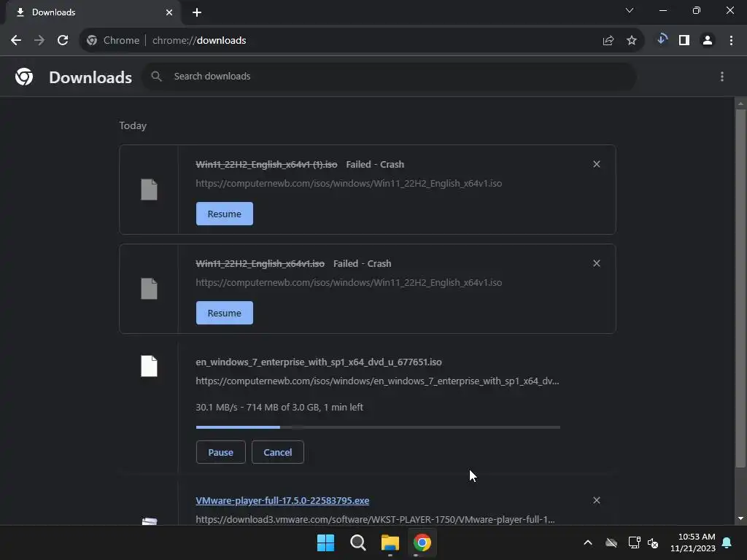Viewport: 747px width, 560px height.
Task: Click file icon of Win11_22H2_English_x64v1.iso
Action: (x=149, y=289)
